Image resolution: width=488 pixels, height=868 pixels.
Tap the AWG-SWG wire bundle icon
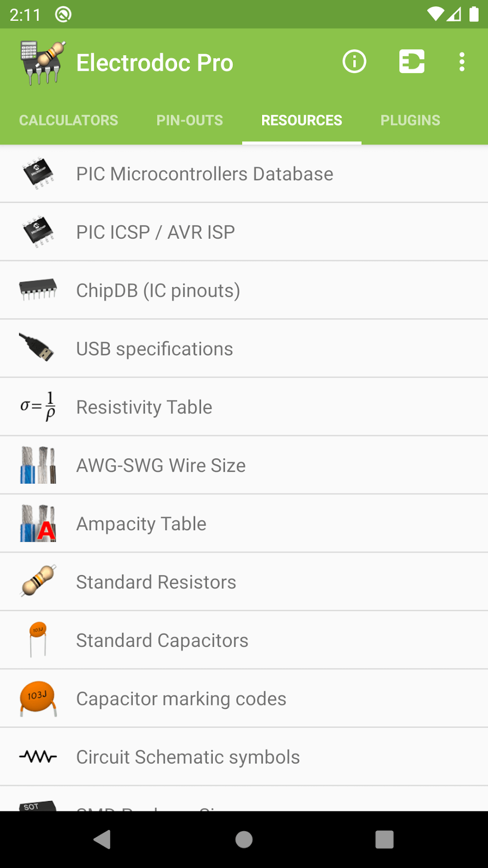(x=38, y=465)
